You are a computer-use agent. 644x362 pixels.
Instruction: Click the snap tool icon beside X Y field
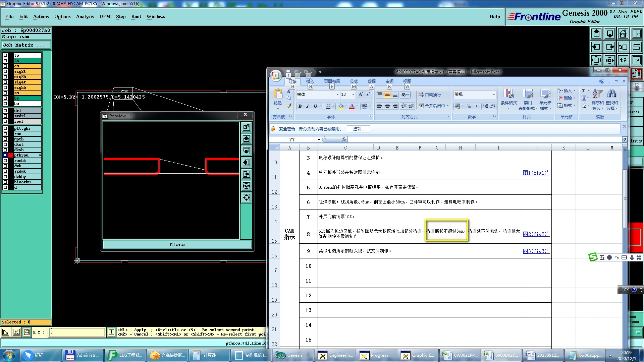(x=27, y=332)
